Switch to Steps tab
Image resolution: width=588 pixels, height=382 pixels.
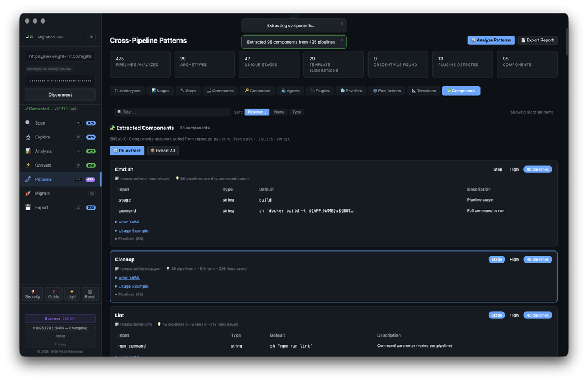(x=188, y=91)
